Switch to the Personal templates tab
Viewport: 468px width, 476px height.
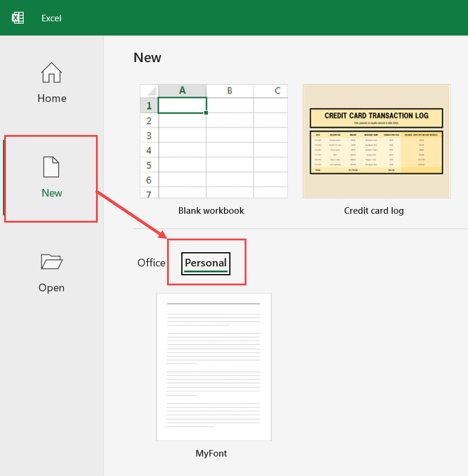[x=206, y=263]
